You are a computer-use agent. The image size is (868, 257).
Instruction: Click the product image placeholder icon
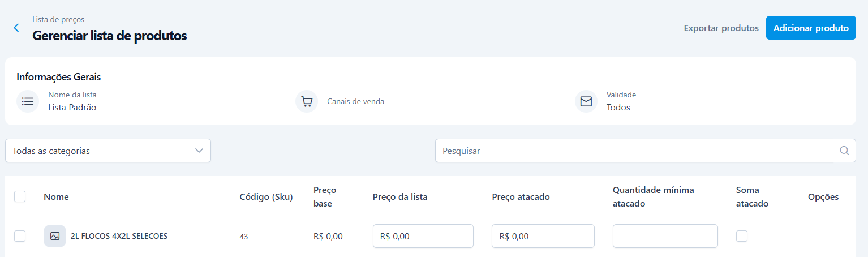pos(55,236)
